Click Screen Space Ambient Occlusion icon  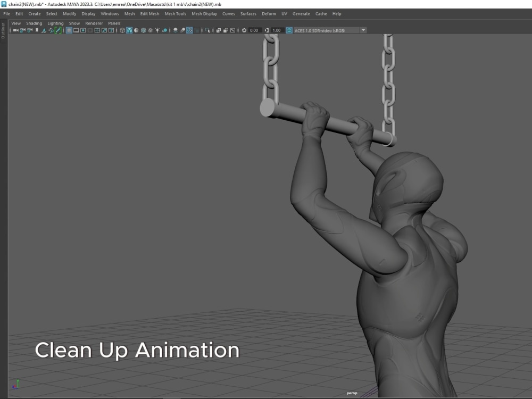pyautogui.click(x=176, y=30)
